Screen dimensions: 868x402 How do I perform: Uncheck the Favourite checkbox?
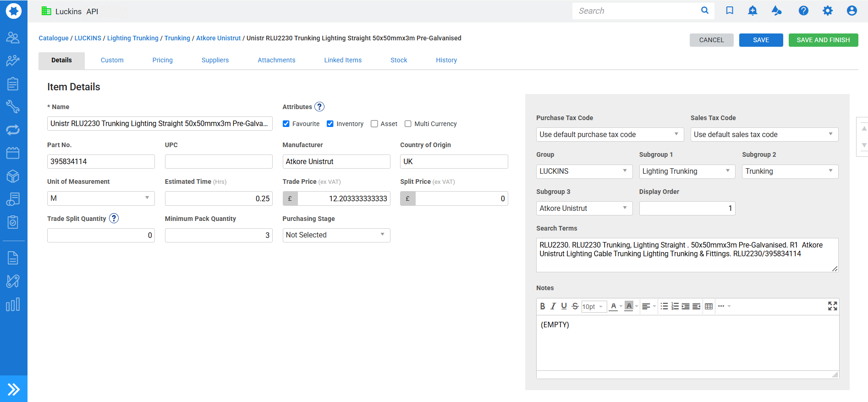pyautogui.click(x=286, y=124)
